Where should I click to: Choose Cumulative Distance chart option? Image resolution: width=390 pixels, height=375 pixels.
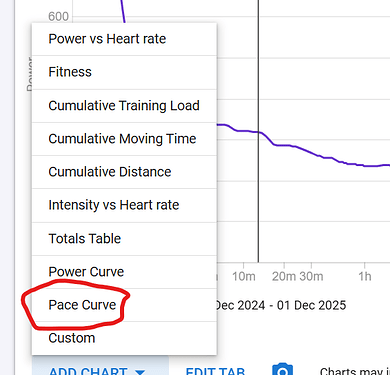click(x=124, y=172)
